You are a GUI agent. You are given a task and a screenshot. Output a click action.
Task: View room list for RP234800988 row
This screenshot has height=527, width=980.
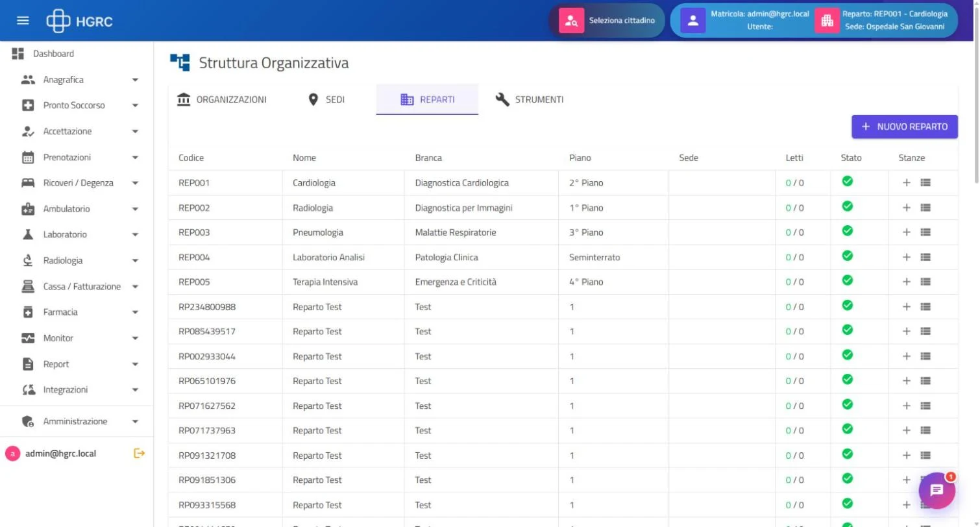tap(925, 307)
